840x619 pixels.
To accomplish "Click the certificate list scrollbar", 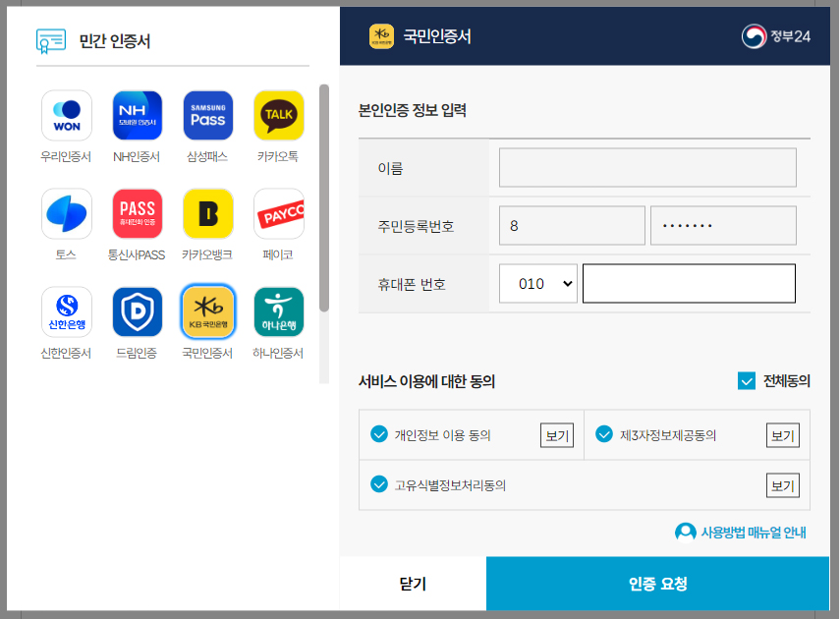I will (324, 197).
